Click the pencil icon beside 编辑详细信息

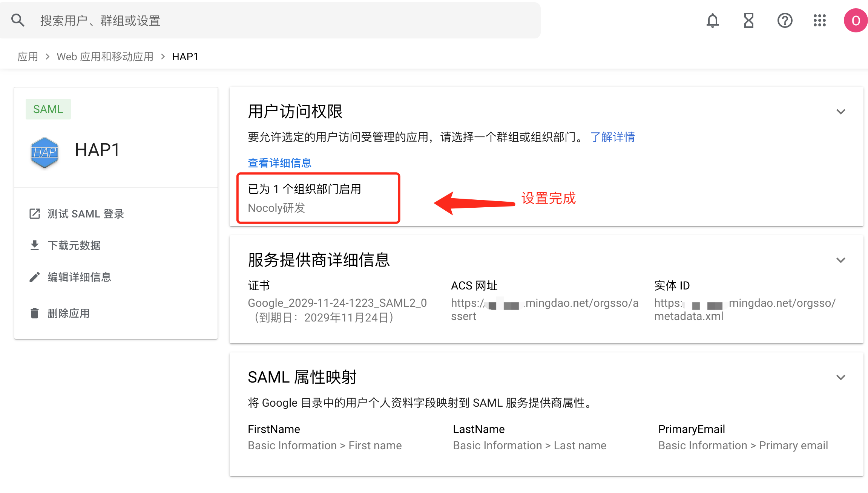coord(35,277)
